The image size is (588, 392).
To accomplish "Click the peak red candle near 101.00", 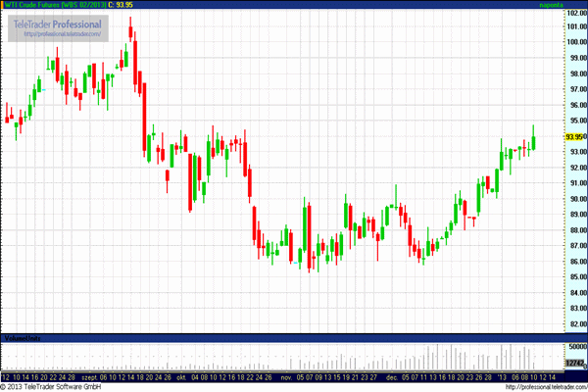I will (x=131, y=32).
